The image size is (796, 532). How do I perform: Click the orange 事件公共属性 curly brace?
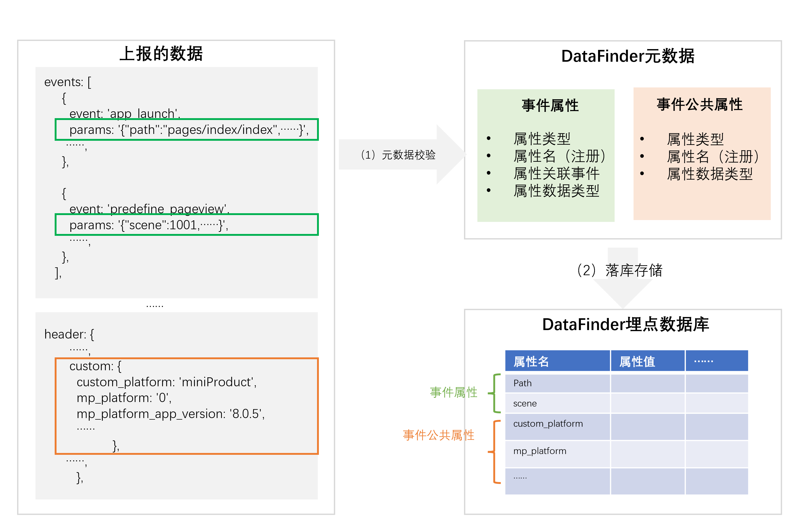click(495, 452)
